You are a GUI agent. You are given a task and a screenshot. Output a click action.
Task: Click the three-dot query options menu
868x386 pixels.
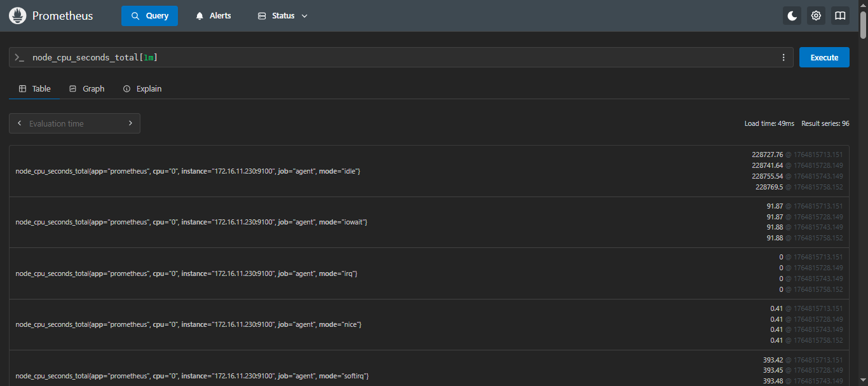pos(783,57)
